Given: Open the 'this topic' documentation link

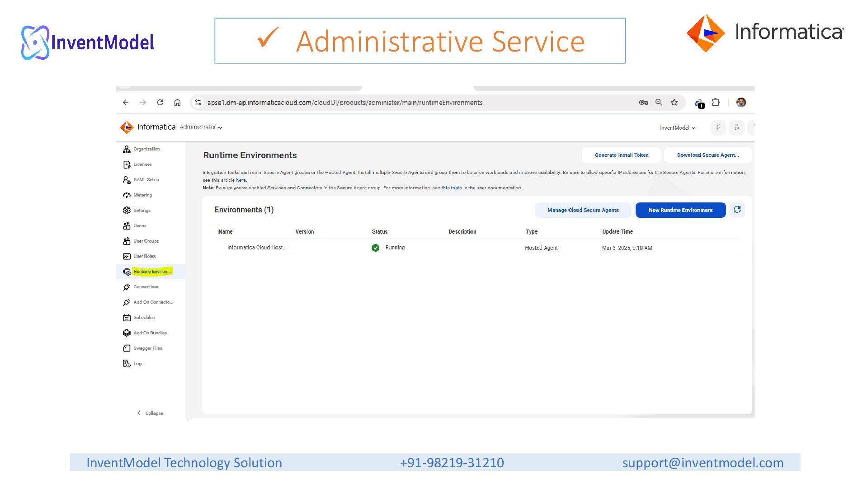Looking at the screenshot, I should pyautogui.click(x=452, y=188).
